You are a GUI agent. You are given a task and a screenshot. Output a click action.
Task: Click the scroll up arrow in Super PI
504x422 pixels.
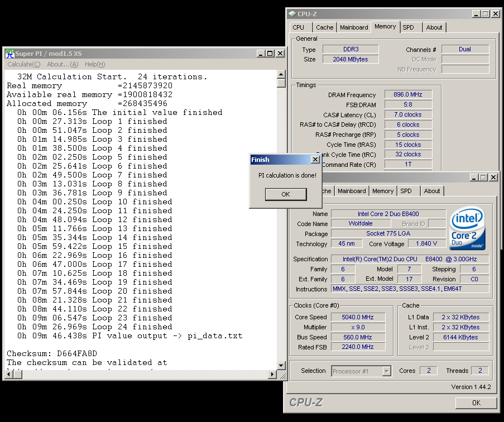point(281,75)
